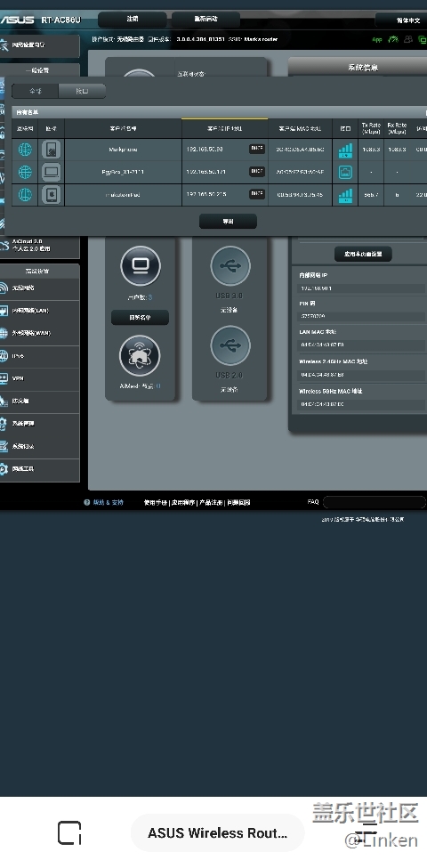Open the LAN settings sidebar item
The image size is (427, 868).
point(39,311)
